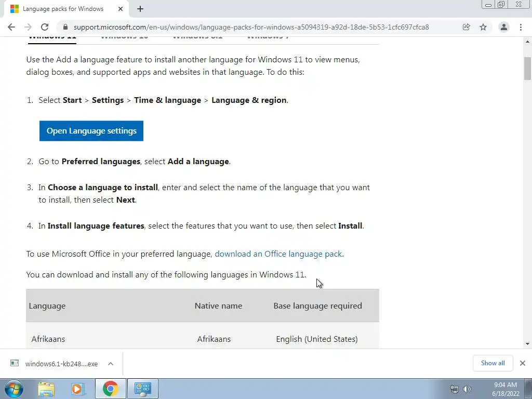Focus the address bar URL
The width and height of the screenshot is (532, 399).
[x=251, y=27]
